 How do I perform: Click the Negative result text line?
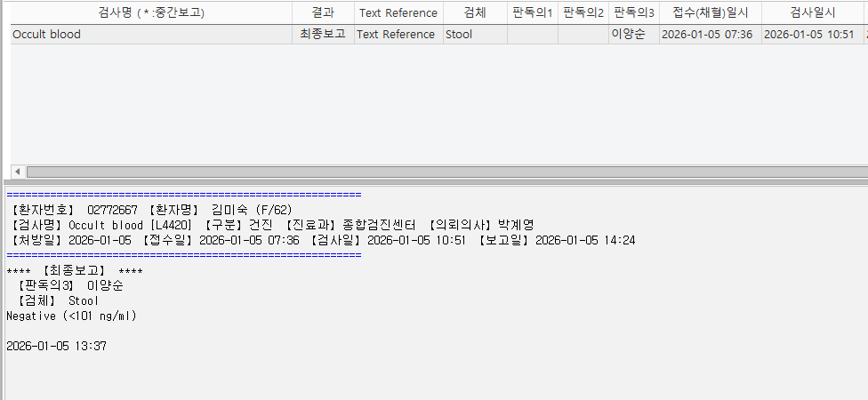71,316
